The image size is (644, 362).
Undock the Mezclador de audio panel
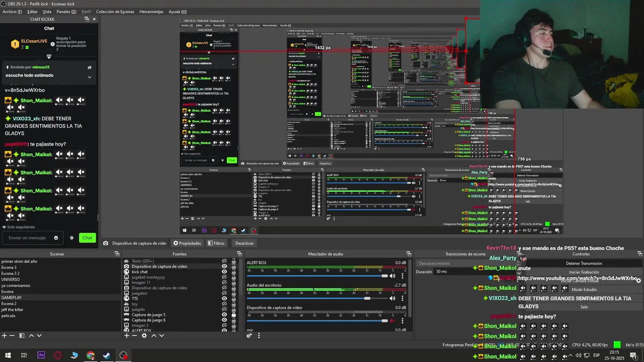point(409,254)
